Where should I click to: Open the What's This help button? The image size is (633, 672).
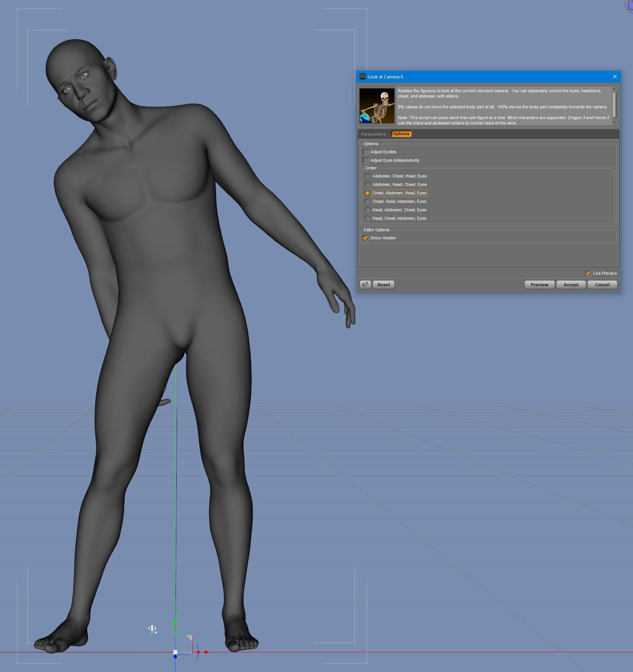365,285
